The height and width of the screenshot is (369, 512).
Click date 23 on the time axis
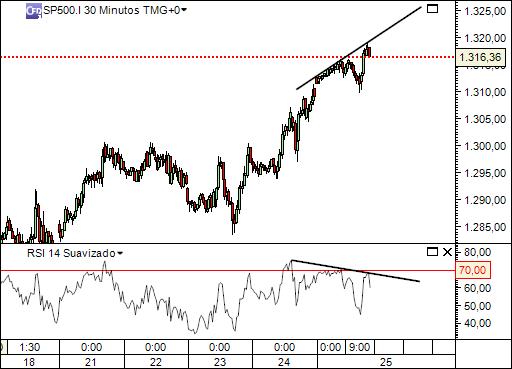220,362
